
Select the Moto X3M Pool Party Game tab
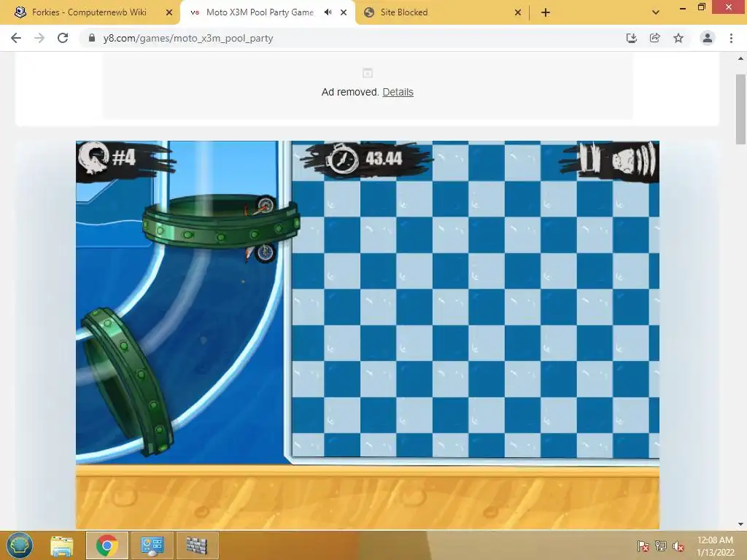click(x=260, y=12)
